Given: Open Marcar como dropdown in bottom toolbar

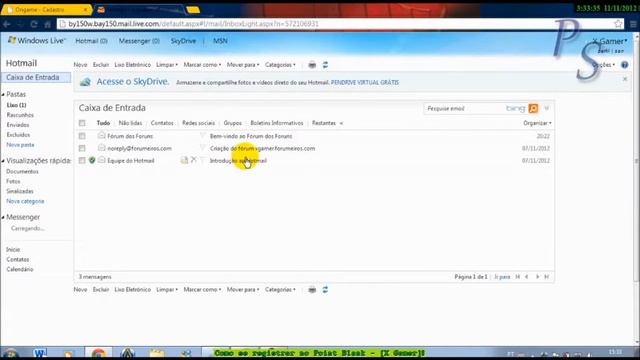Looking at the screenshot, I should (202, 289).
